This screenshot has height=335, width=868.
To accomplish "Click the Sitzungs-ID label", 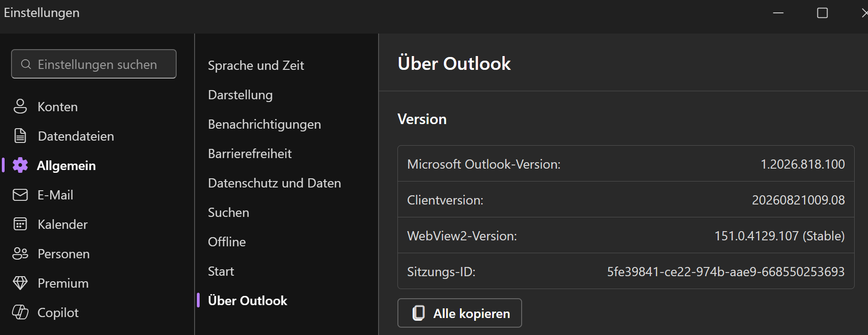I will tap(441, 272).
